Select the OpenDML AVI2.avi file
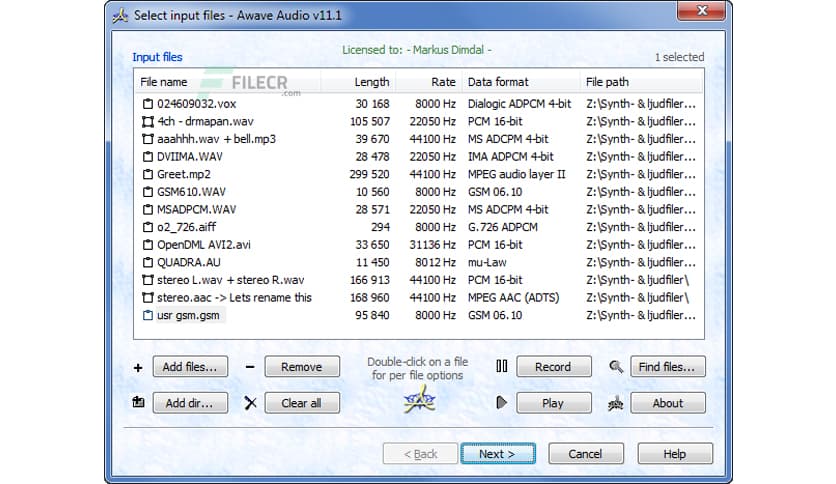Image resolution: width=836 pixels, height=484 pixels. pos(419,245)
